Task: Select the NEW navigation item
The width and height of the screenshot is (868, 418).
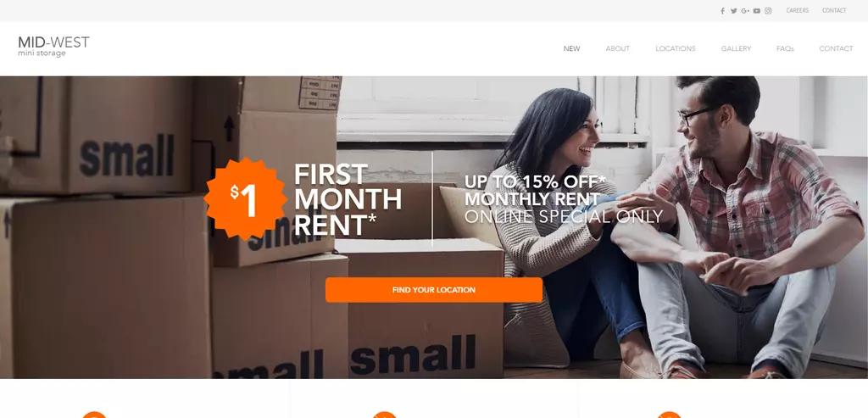Action: coord(572,48)
